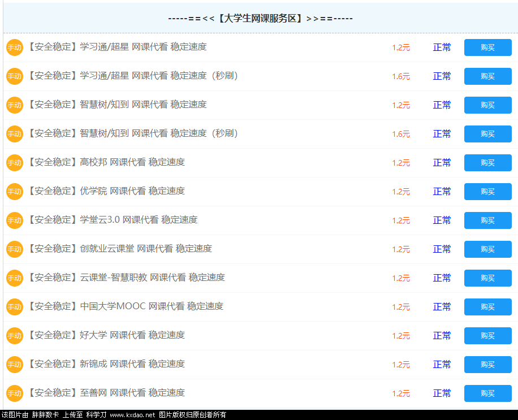Image resolution: width=518 pixels, height=420 pixels.
Task: Click 购买 for 至善网 网课代看
Action: coord(487,393)
